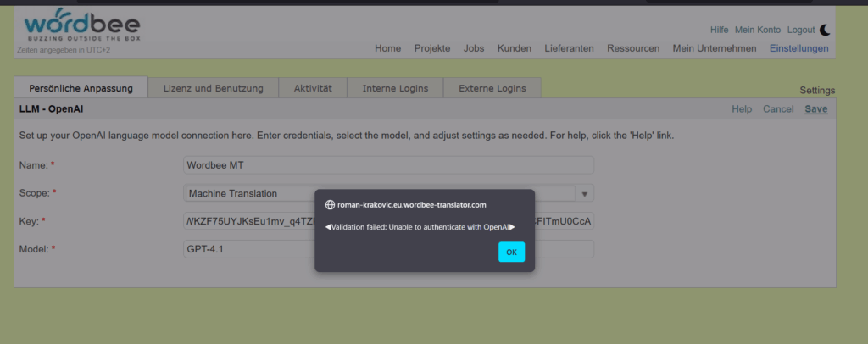Screen dimensions: 868x344
Task: Click the Hilfe link
Action: coord(719,30)
